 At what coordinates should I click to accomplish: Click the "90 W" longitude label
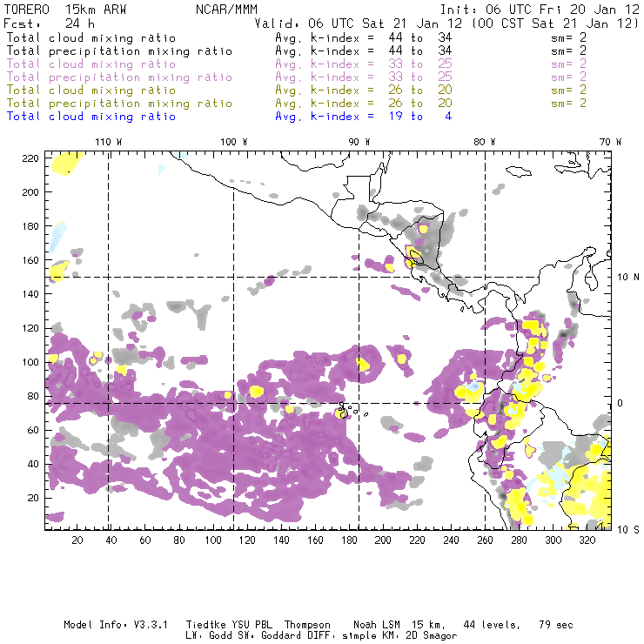(359, 142)
